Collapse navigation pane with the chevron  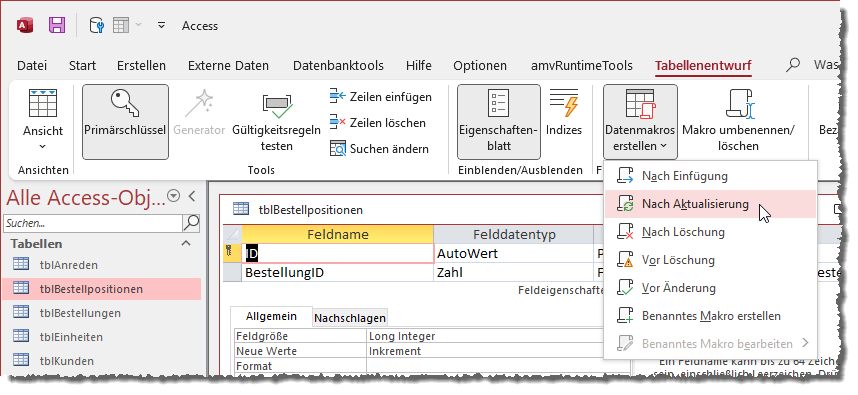coord(192,196)
